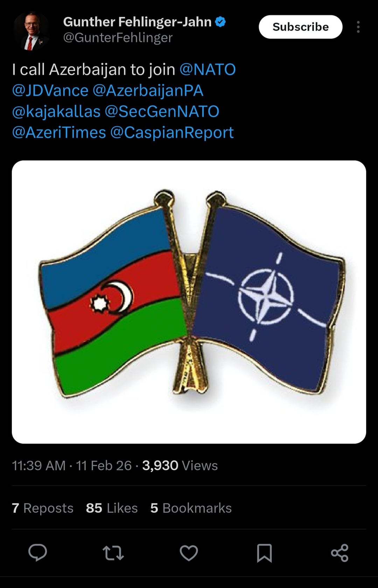378x588 pixels.
Task: Tap the repost arrows icon
Action: pos(113,553)
